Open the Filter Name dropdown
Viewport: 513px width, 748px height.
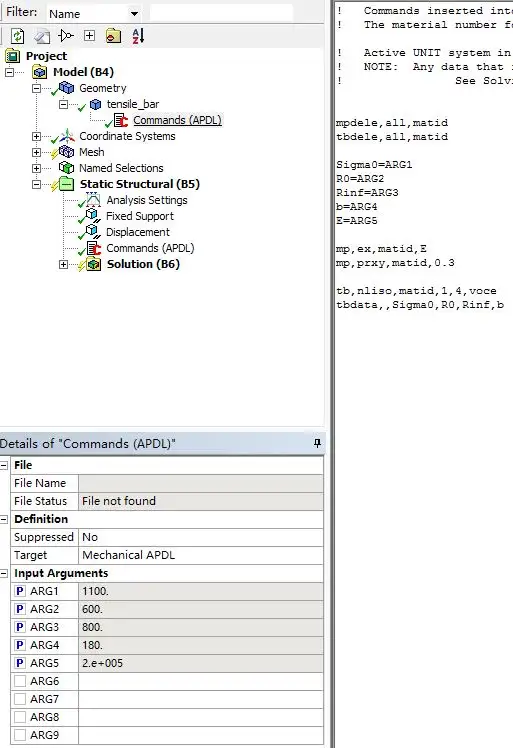[x=135, y=14]
